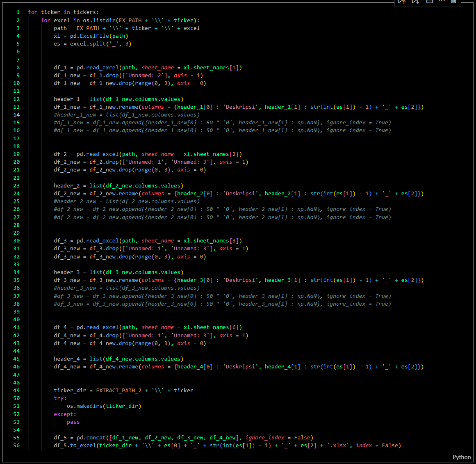Click the 'except:' keyword on line 52
The width and height of the screenshot is (476, 464).
(x=65, y=414)
